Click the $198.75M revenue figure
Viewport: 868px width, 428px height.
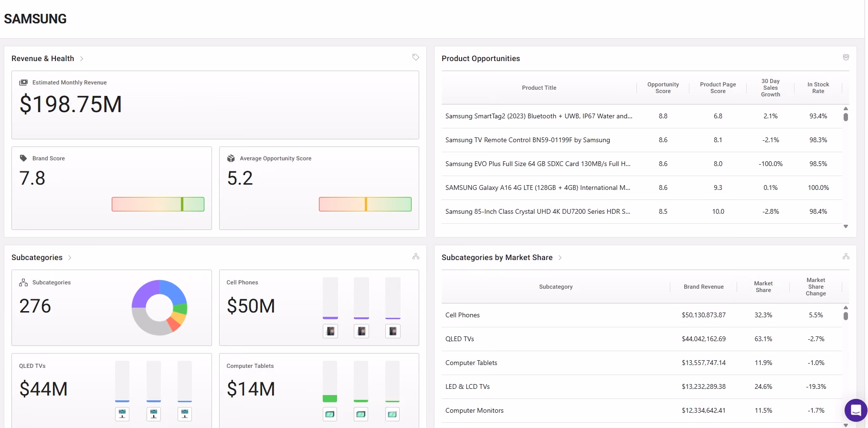pyautogui.click(x=71, y=104)
